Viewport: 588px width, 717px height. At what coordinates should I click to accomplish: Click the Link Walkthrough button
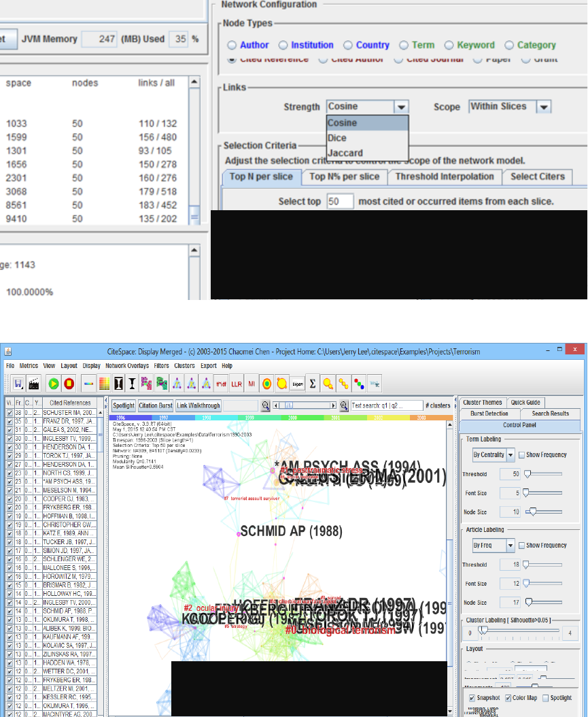click(198, 405)
